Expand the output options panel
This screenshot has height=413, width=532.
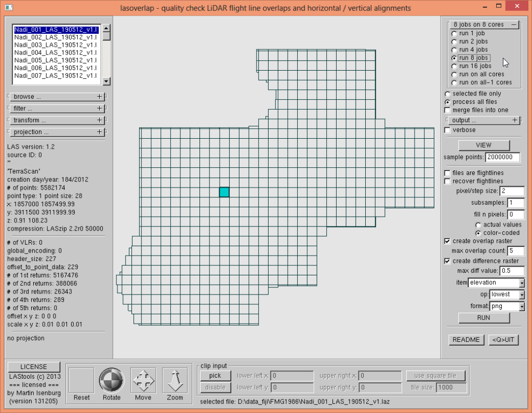pos(514,120)
